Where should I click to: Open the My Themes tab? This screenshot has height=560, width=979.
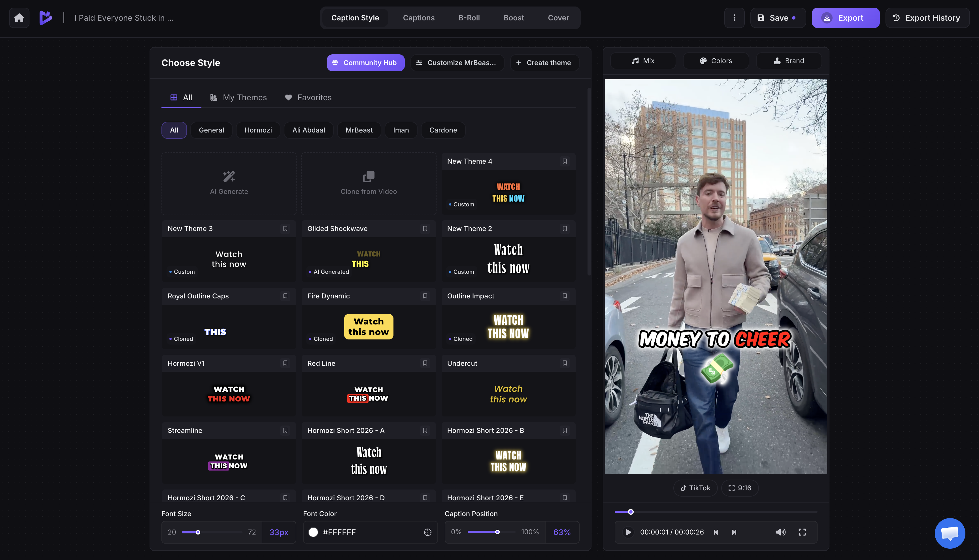238,97
